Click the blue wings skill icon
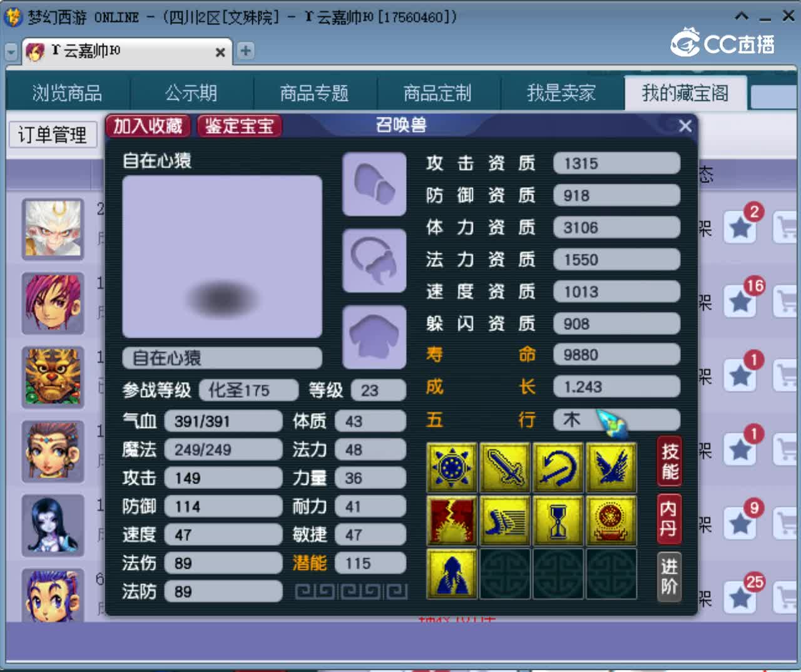 tap(611, 467)
